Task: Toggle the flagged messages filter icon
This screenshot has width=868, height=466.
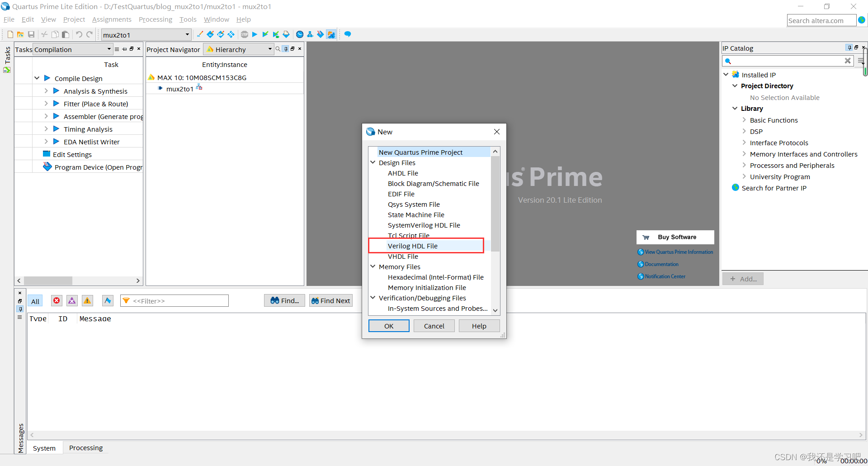Action: 108,300
